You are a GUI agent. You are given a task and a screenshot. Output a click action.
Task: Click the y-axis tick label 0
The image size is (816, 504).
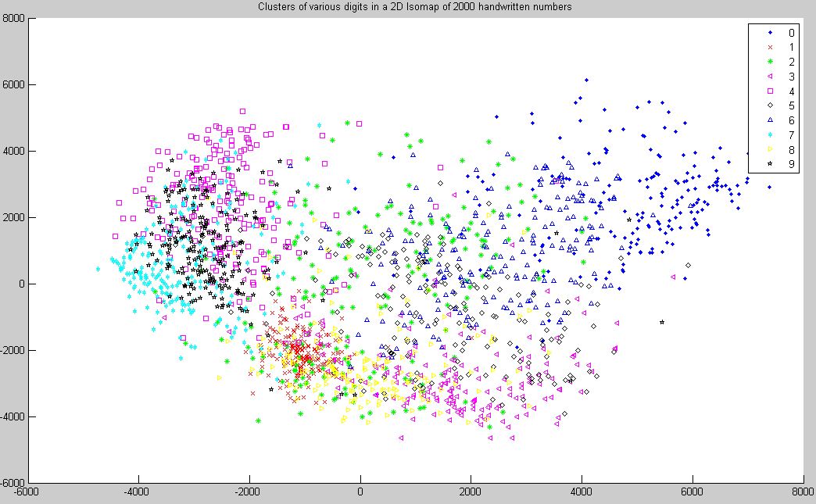pos(22,284)
